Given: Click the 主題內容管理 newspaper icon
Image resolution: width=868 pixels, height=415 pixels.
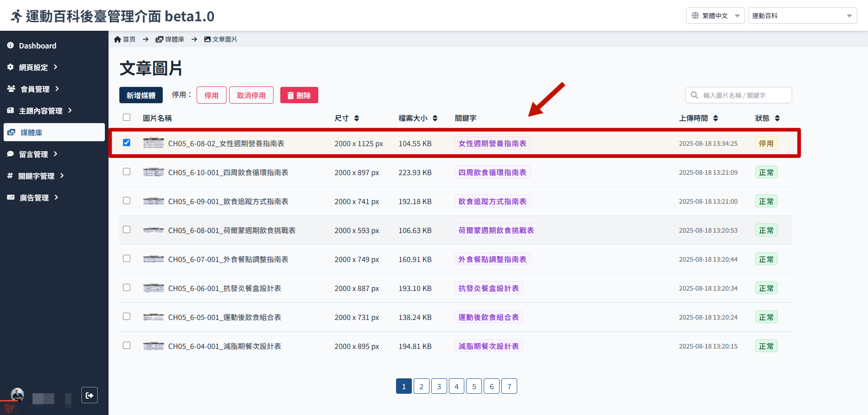Looking at the screenshot, I should pyautogui.click(x=10, y=110).
